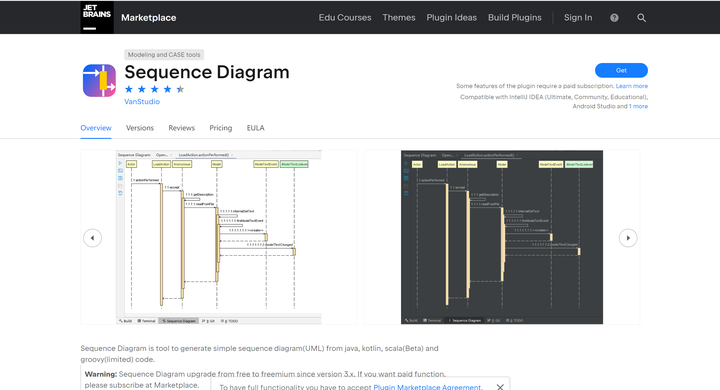Screen dimensions: 720x390
Task: Switch to the Reviews tab
Action: pyautogui.click(x=181, y=128)
